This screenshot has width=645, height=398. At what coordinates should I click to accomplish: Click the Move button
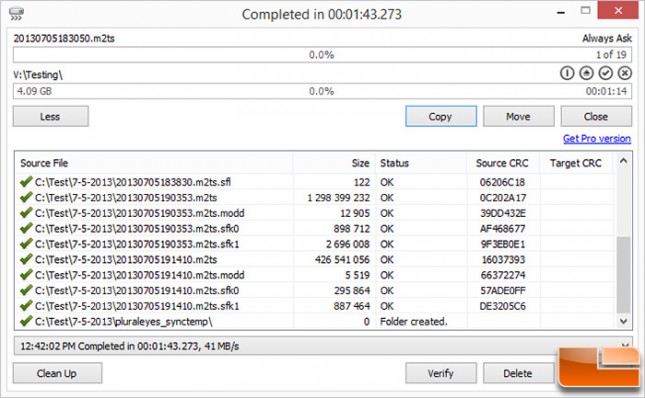[x=518, y=116]
